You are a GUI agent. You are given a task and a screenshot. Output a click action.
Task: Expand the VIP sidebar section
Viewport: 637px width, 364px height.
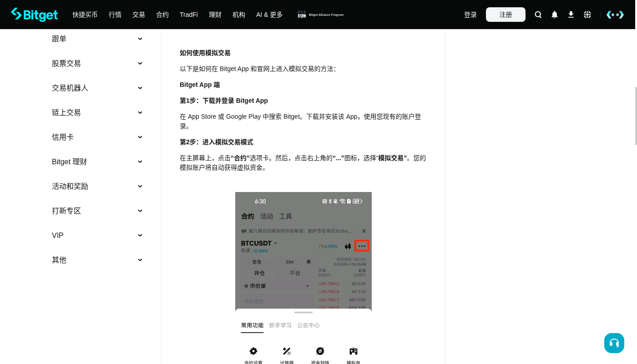[97, 235]
